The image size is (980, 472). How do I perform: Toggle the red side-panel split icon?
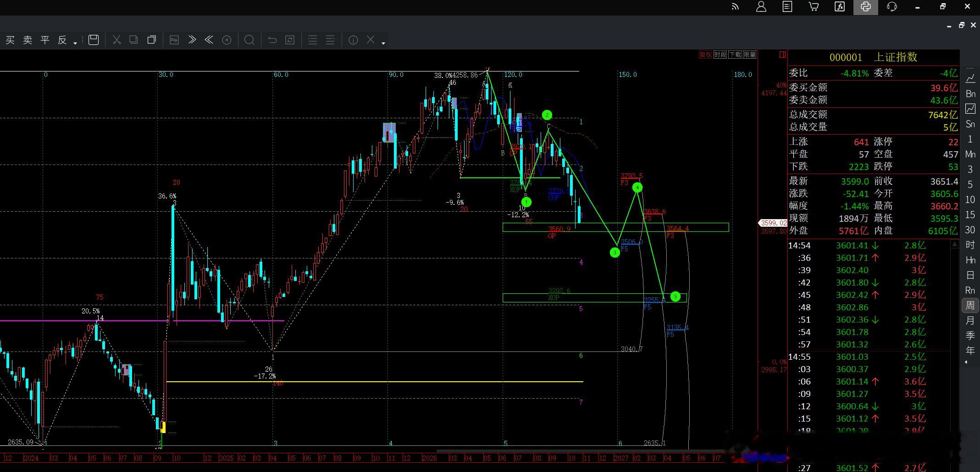(x=782, y=55)
